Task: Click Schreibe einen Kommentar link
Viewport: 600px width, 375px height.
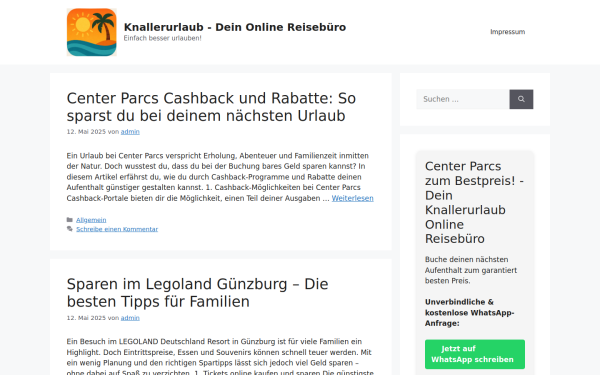Action: [x=117, y=229]
